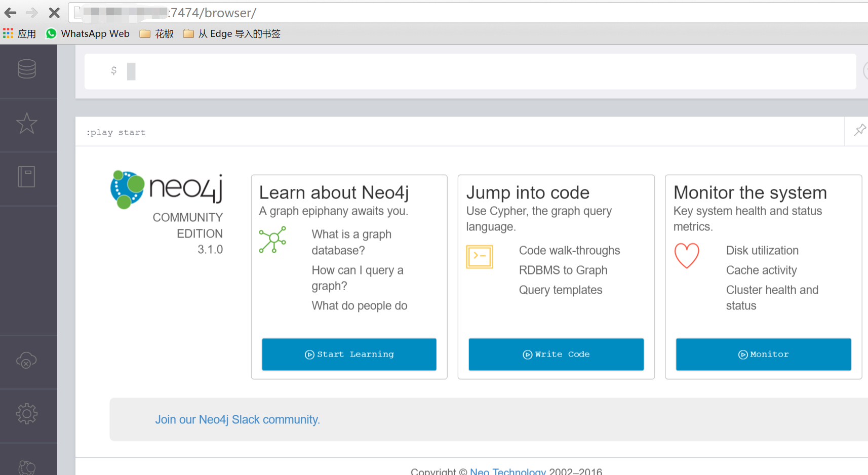
Task: Open the Neo Technology copyright link
Action: (508, 471)
